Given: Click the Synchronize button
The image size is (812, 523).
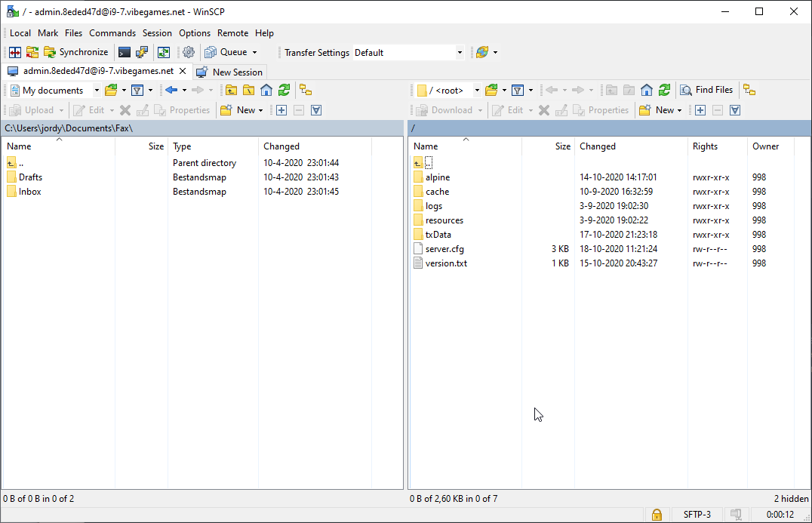Looking at the screenshot, I should click(76, 52).
